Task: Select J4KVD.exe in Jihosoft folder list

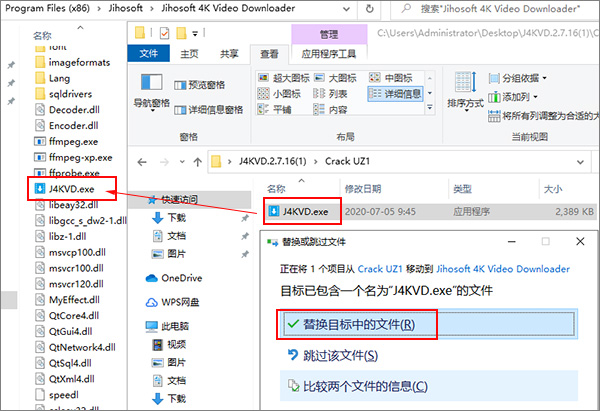Action: coord(64,189)
